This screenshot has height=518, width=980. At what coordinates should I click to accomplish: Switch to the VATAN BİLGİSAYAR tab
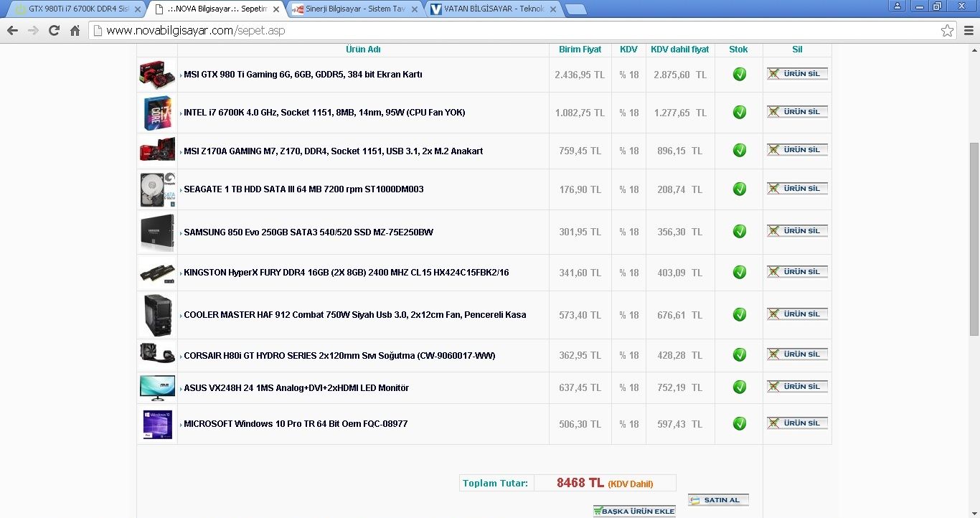coord(493,9)
